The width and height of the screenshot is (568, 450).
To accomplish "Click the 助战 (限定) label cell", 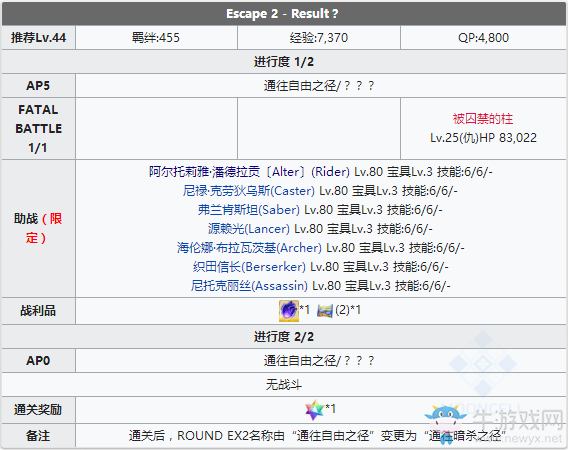I will [x=38, y=228].
